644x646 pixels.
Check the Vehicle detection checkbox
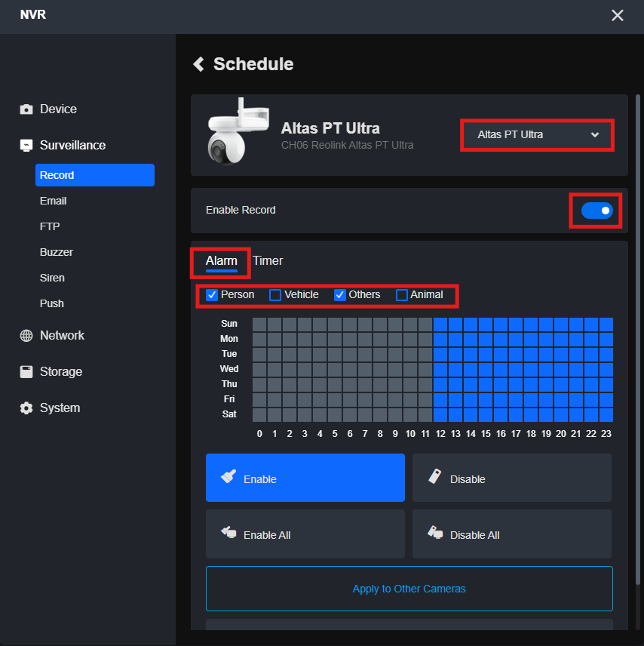pyautogui.click(x=275, y=295)
